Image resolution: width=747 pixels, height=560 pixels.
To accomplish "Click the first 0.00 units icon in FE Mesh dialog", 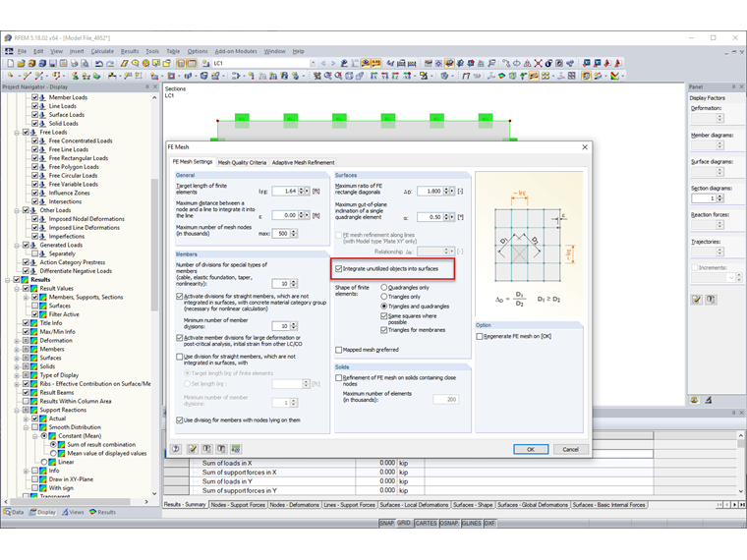I will click(x=207, y=449).
